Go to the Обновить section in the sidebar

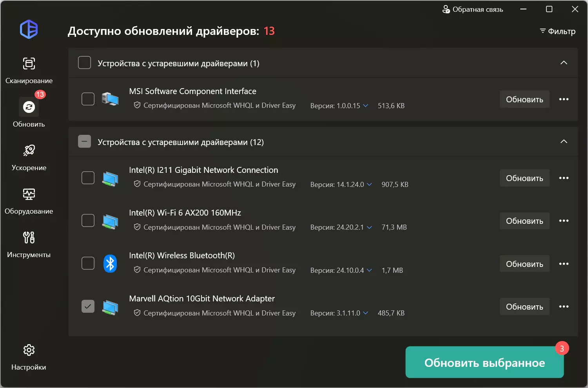point(29,113)
